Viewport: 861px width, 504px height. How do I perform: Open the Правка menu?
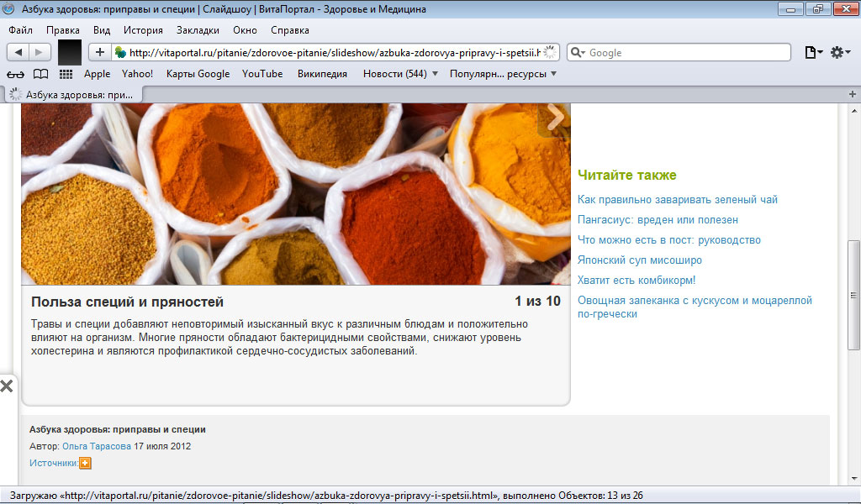[62, 30]
